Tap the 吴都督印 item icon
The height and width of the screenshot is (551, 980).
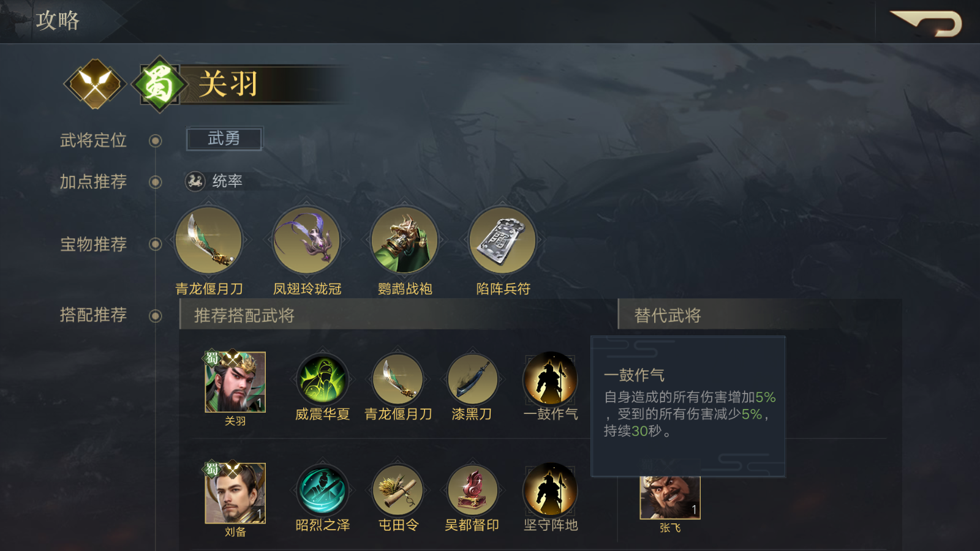pyautogui.click(x=472, y=490)
